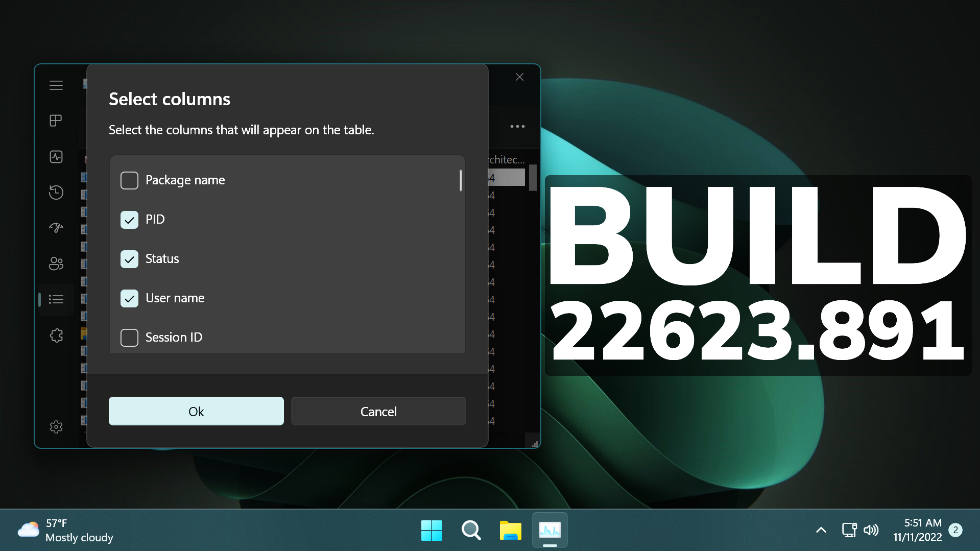
Task: Open the Startup apps page
Action: (x=56, y=228)
